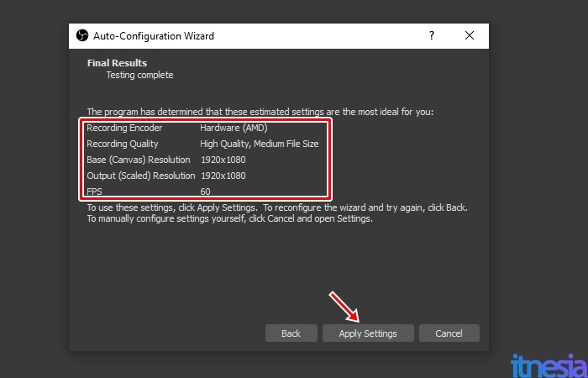Click the 'Testing complete' status text
588x378 pixels.
[x=140, y=75]
